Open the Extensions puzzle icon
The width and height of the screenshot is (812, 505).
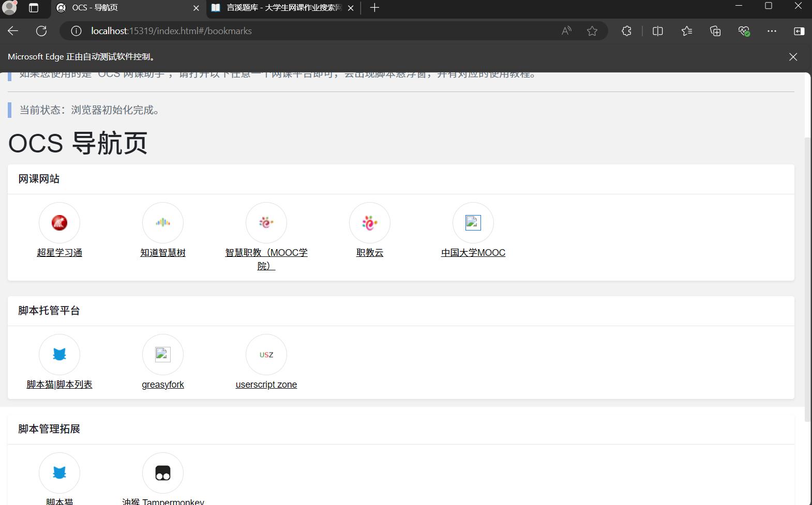pos(626,31)
